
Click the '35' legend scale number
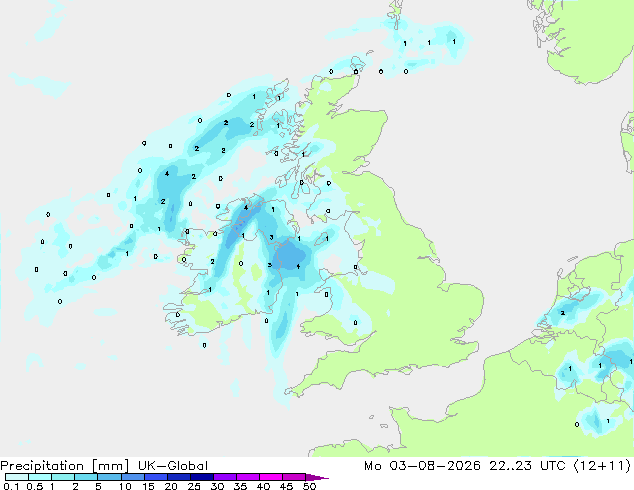click(240, 486)
